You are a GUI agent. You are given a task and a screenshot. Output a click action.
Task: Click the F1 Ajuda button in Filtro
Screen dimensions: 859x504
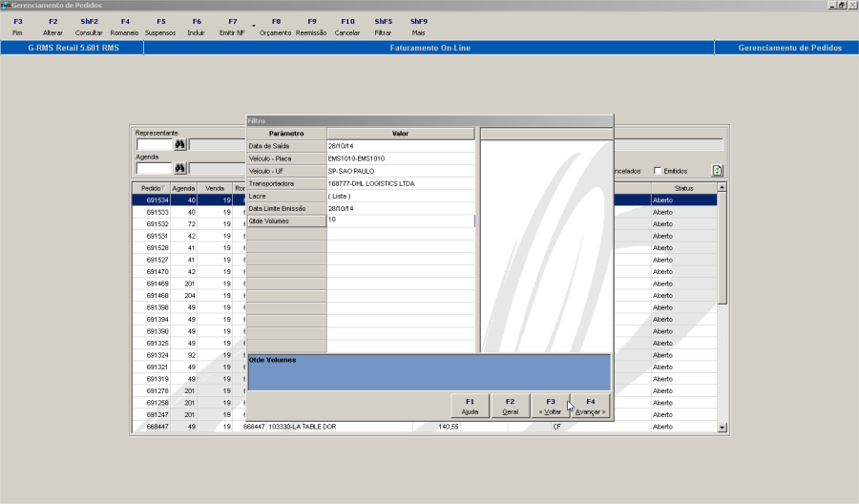[470, 406]
